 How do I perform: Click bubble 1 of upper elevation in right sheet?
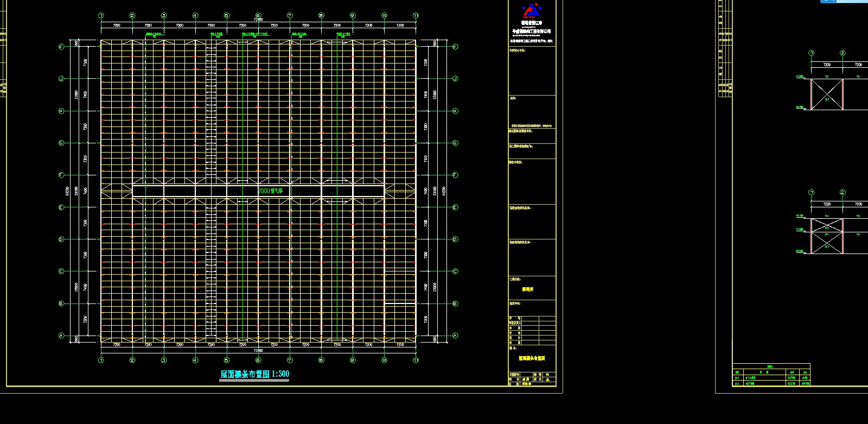point(812,53)
